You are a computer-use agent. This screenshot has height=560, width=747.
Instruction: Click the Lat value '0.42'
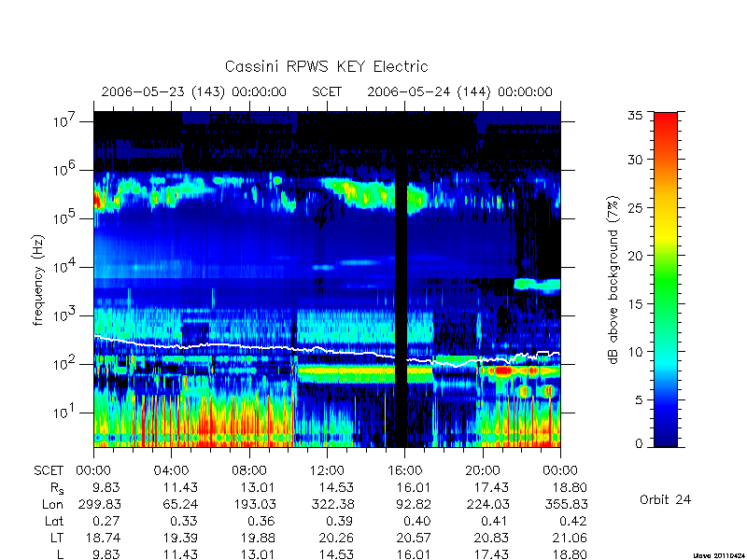(573, 521)
